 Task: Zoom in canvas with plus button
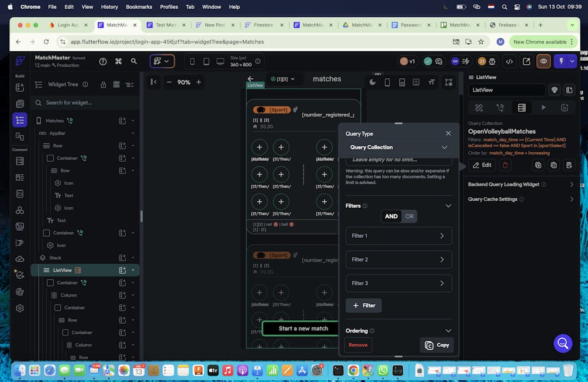click(x=199, y=82)
